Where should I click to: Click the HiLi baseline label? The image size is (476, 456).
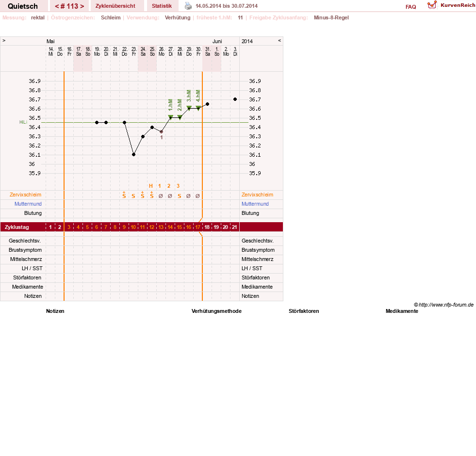(23, 122)
